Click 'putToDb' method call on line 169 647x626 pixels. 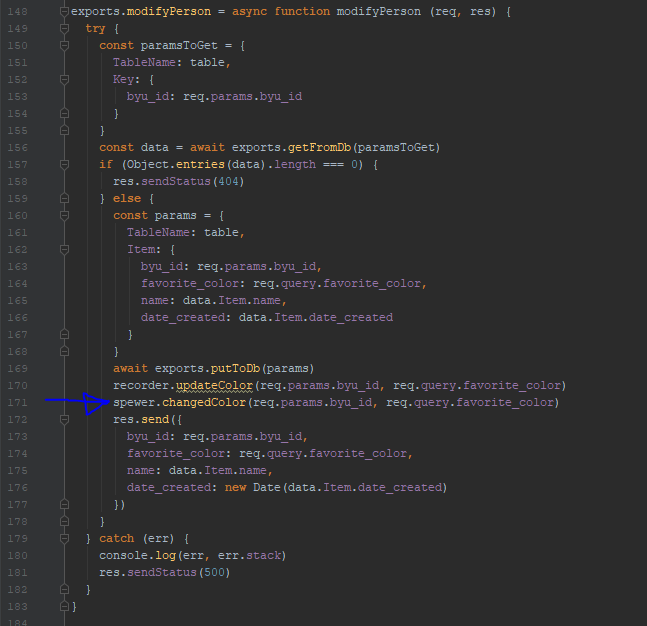coord(235,369)
